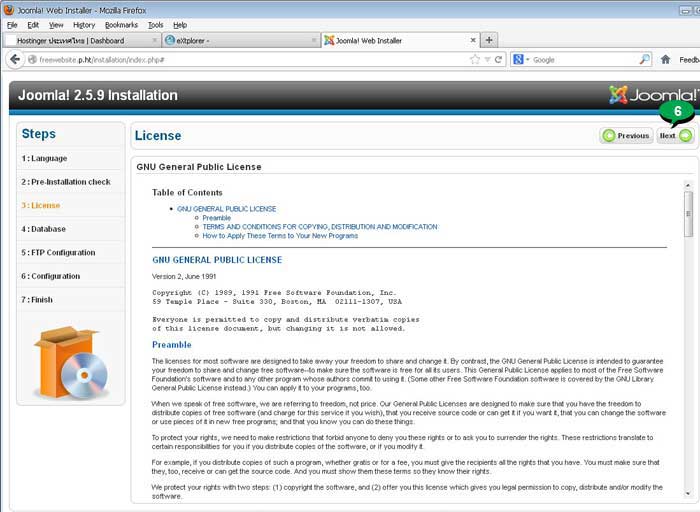
Task: Open the Help menu
Action: click(180, 25)
